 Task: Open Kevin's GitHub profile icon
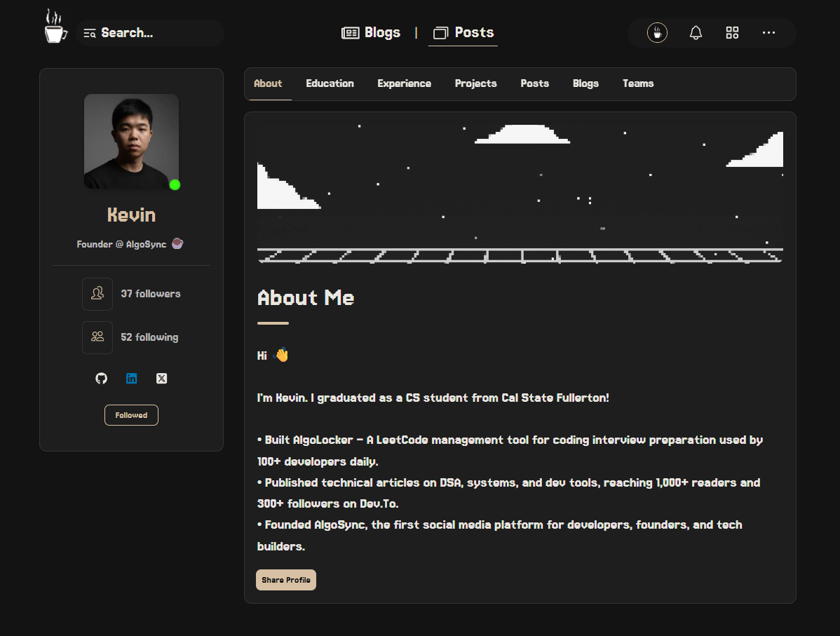(x=101, y=378)
